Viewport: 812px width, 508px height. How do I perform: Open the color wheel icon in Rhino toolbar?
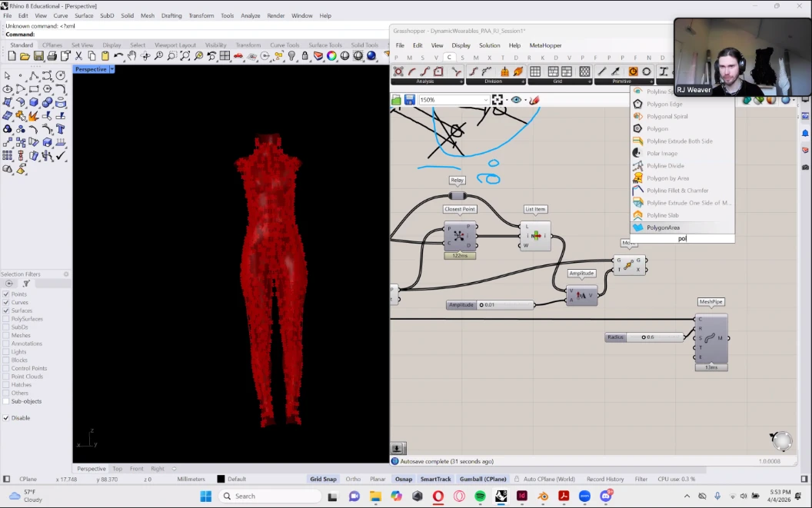(332, 56)
